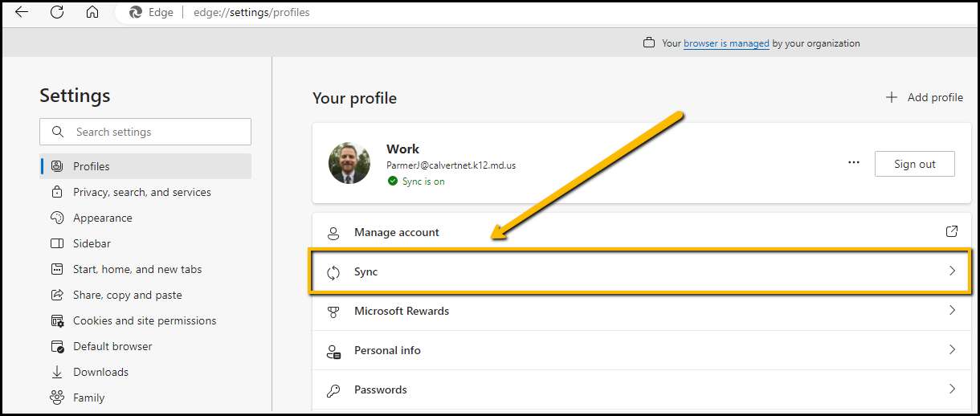Click the browser back arrow icon

click(x=22, y=12)
